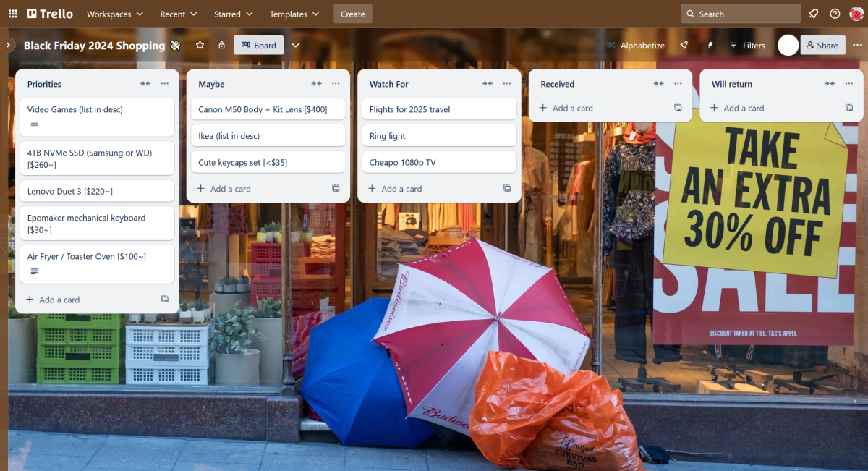Open the Trello apps grid switcher
The height and width of the screenshot is (471, 868).
12,13
